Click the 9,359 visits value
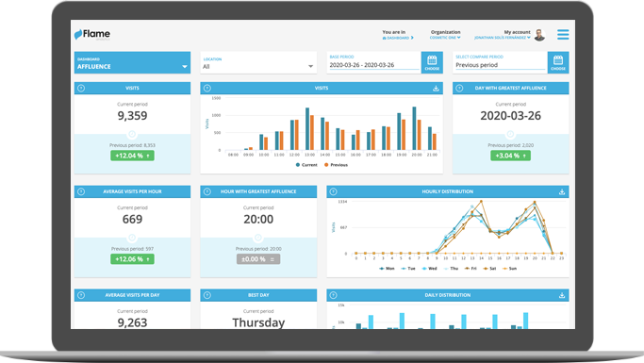 coord(132,116)
